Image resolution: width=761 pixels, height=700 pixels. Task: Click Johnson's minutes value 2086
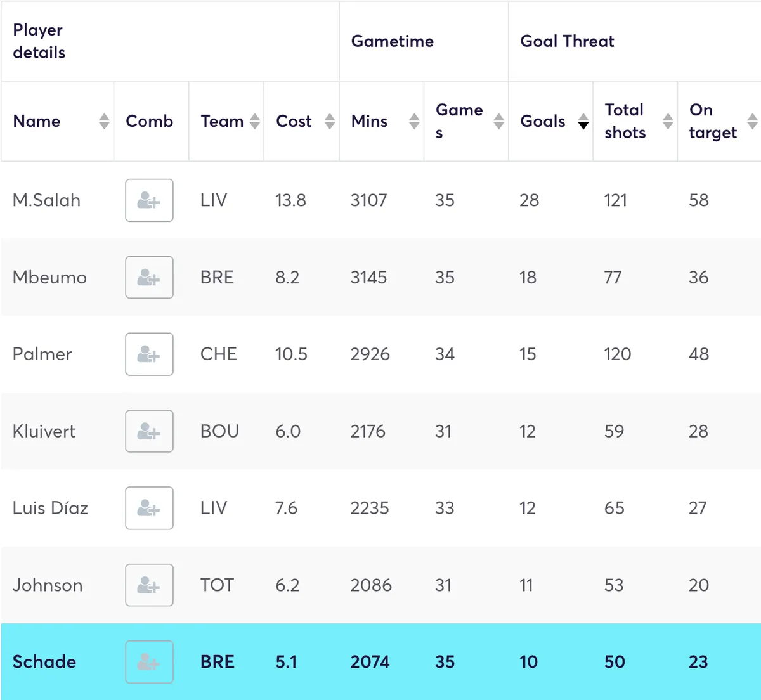click(x=371, y=585)
